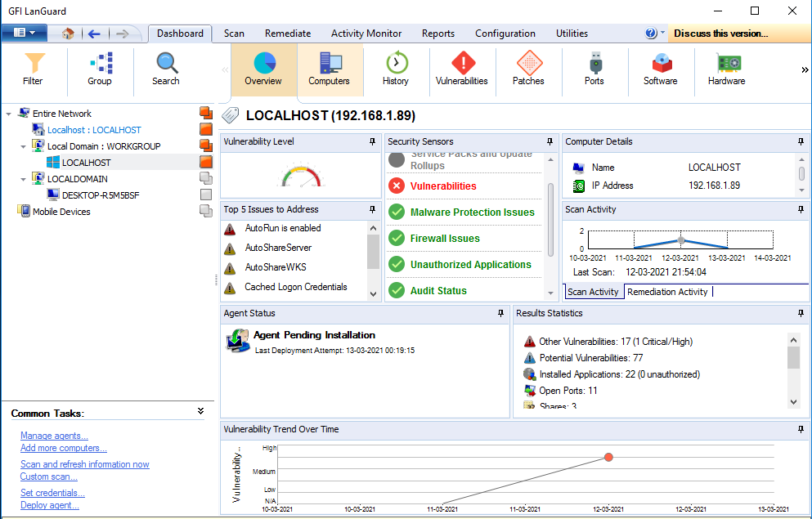Image resolution: width=812 pixels, height=519 pixels.
Task: Open the Group tool
Action: point(100,69)
